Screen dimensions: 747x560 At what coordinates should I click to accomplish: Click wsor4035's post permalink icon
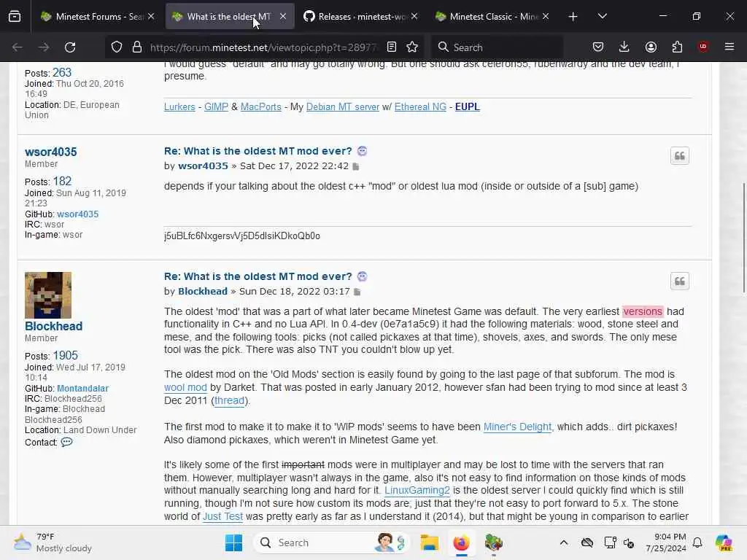[x=356, y=166]
